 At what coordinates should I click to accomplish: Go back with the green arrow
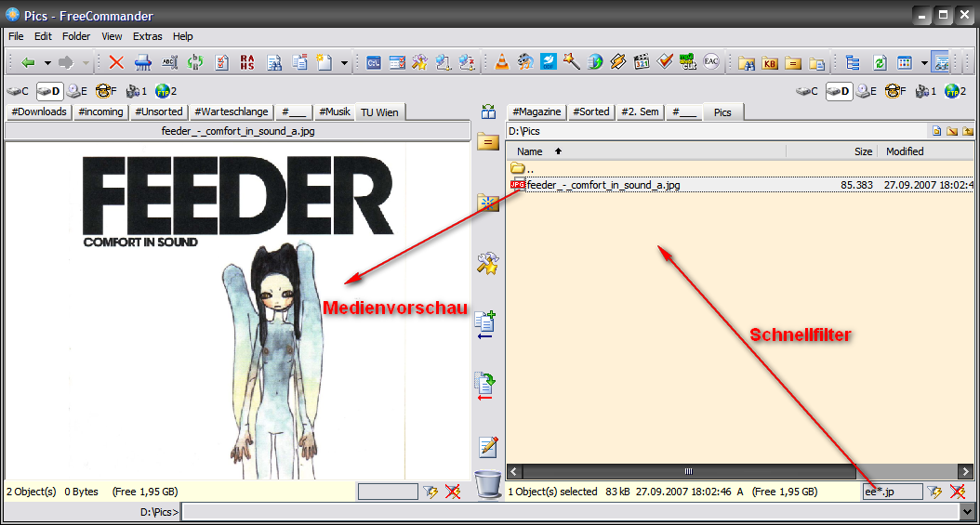28,62
